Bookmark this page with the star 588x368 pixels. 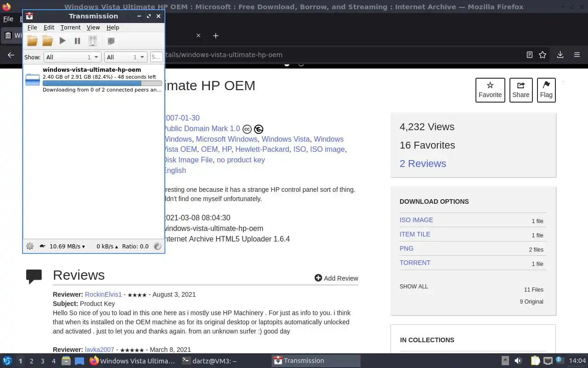click(543, 55)
